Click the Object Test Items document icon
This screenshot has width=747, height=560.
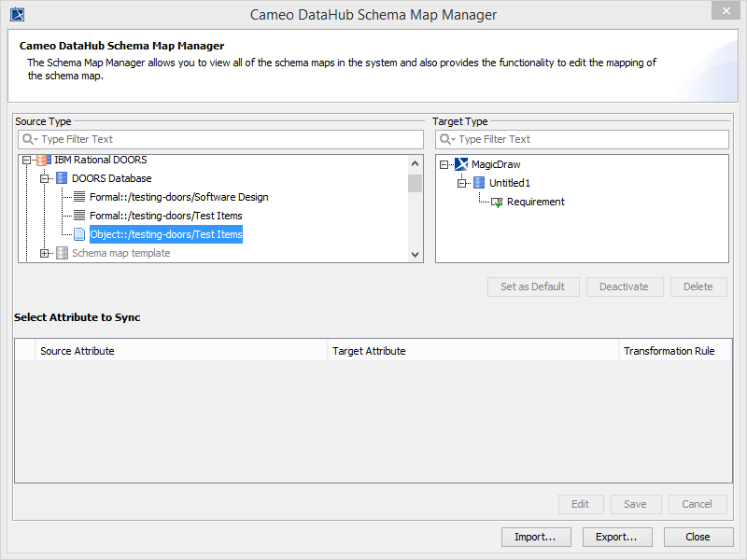click(79, 234)
